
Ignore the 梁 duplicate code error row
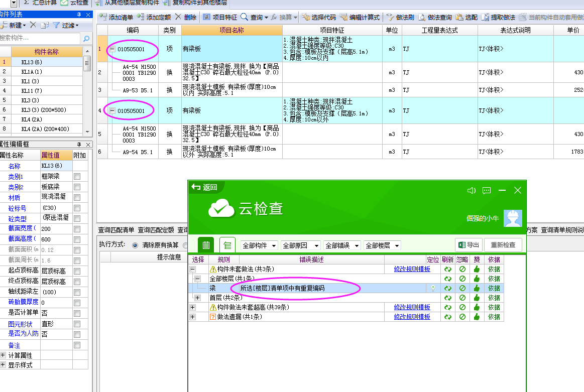462,288
